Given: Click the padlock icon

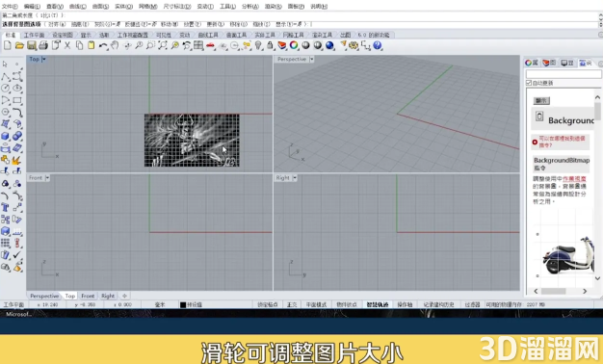Looking at the screenshot, I should click(x=270, y=45).
